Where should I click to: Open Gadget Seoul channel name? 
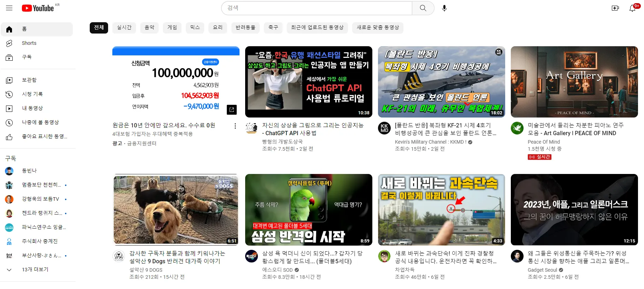(x=542, y=270)
